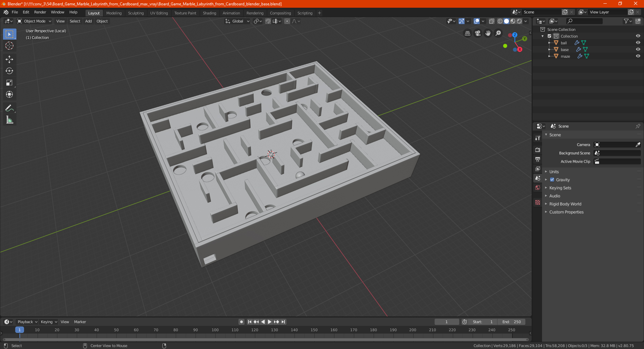Uncheck the Collection exclude checkbox
Screen dimensions: 644x349
coord(549,36)
